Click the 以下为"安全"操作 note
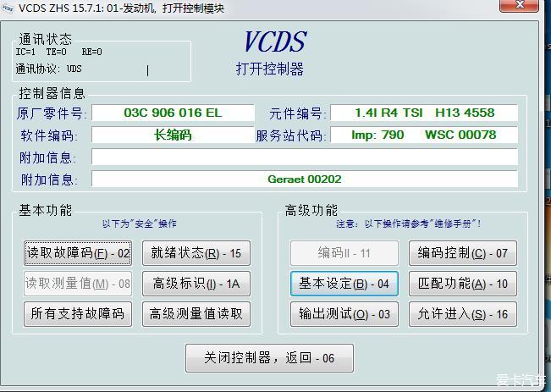 pyautogui.click(x=139, y=224)
